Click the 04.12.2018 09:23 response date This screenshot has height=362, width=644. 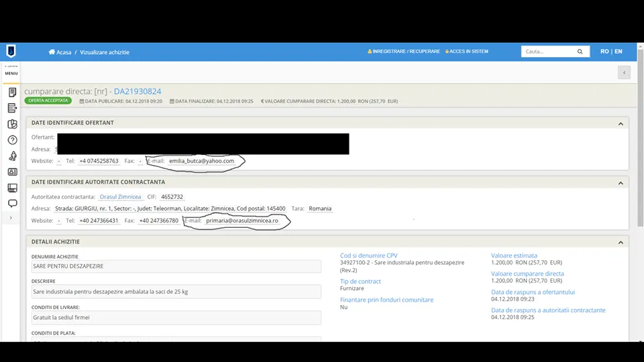click(x=513, y=299)
